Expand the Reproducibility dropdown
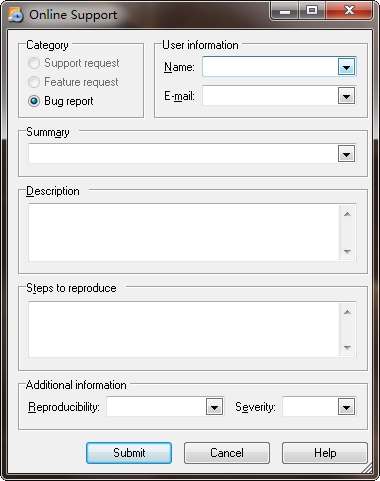The height and width of the screenshot is (481, 380). click(x=214, y=407)
